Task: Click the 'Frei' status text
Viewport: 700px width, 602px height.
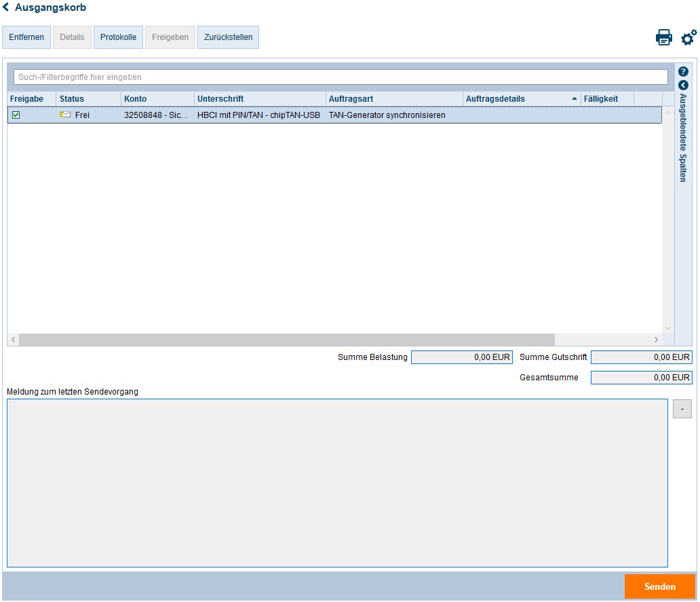Action: [x=82, y=115]
